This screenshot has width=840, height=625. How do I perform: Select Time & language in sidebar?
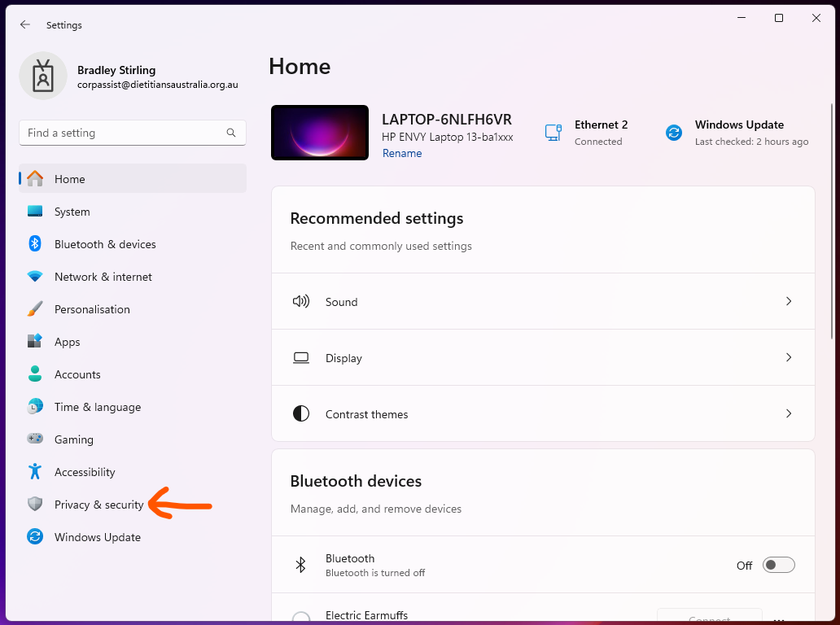coord(97,407)
